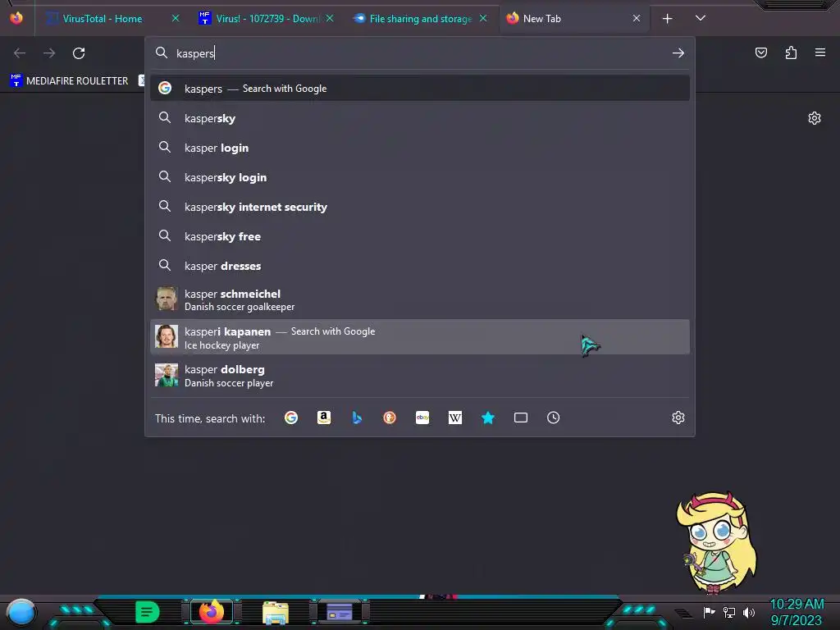This screenshot has height=630, width=840.
Task: Choose the kasper login suggestion
Action: point(420,148)
